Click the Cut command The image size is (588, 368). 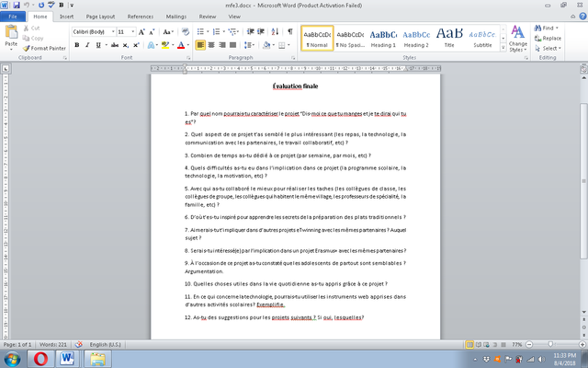pos(31,29)
